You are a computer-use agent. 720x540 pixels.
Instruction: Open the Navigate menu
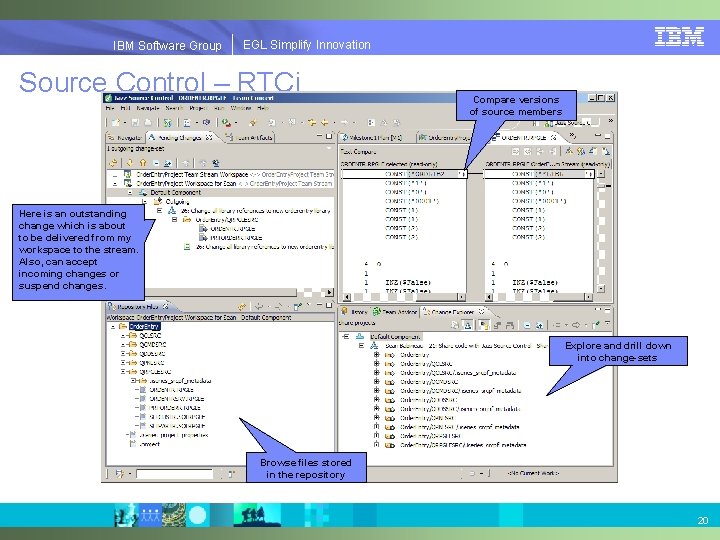[148, 108]
